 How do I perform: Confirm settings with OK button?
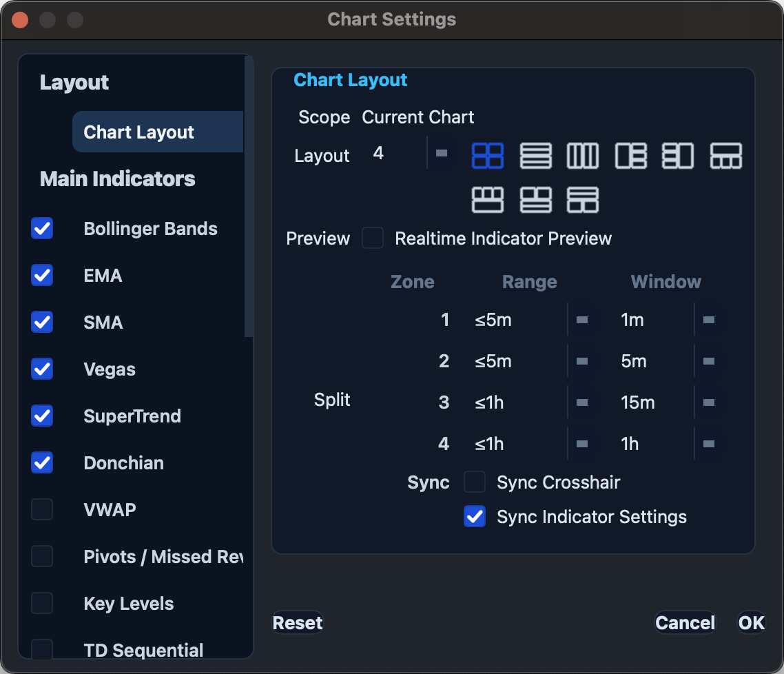(x=752, y=622)
